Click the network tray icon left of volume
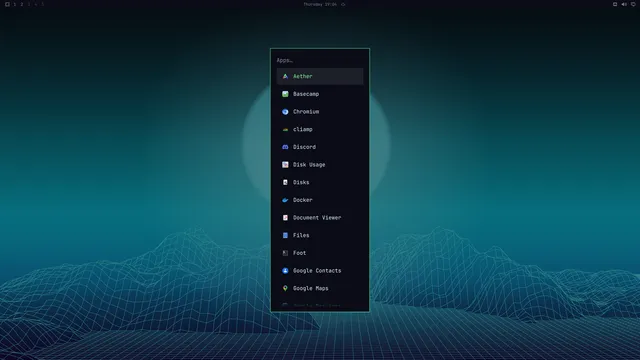This screenshot has width=640, height=360. pyautogui.click(x=615, y=4)
